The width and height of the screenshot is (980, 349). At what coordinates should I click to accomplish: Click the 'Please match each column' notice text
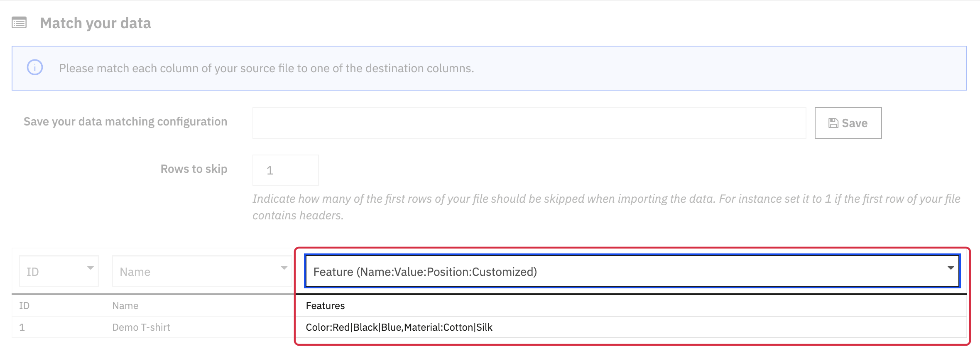(x=266, y=68)
